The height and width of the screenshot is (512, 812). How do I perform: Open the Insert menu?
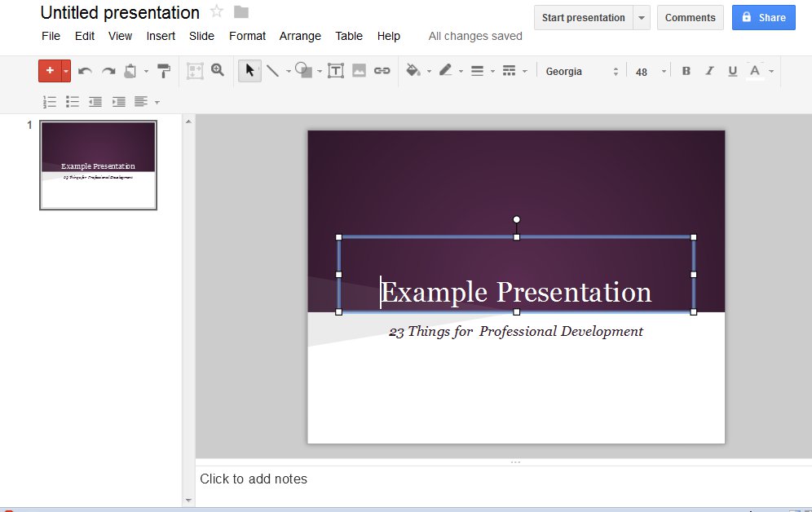click(x=161, y=36)
